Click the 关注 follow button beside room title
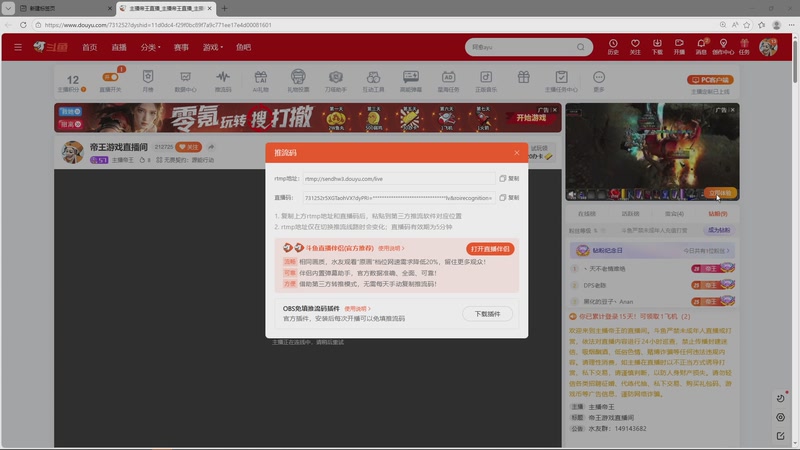Image resolution: width=800 pixels, height=450 pixels. [x=188, y=147]
